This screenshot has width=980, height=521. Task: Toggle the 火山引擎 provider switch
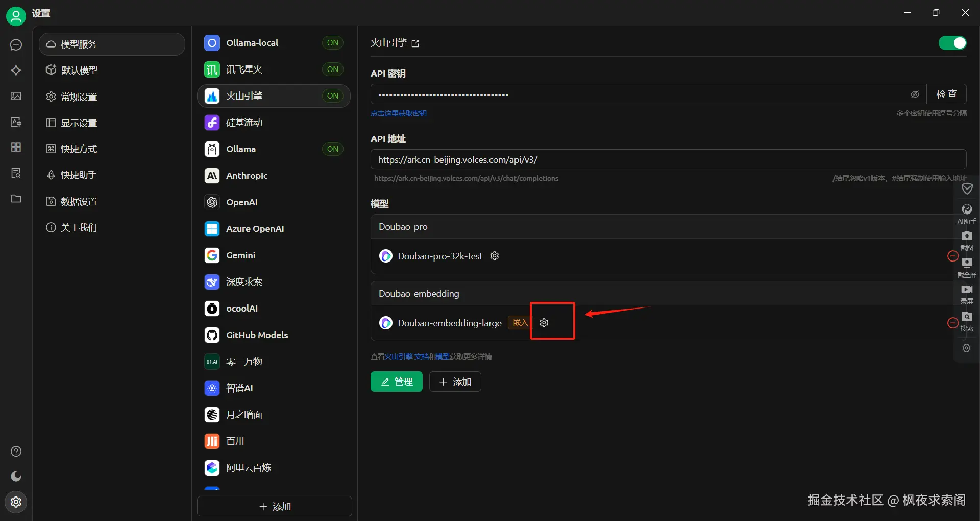point(952,43)
